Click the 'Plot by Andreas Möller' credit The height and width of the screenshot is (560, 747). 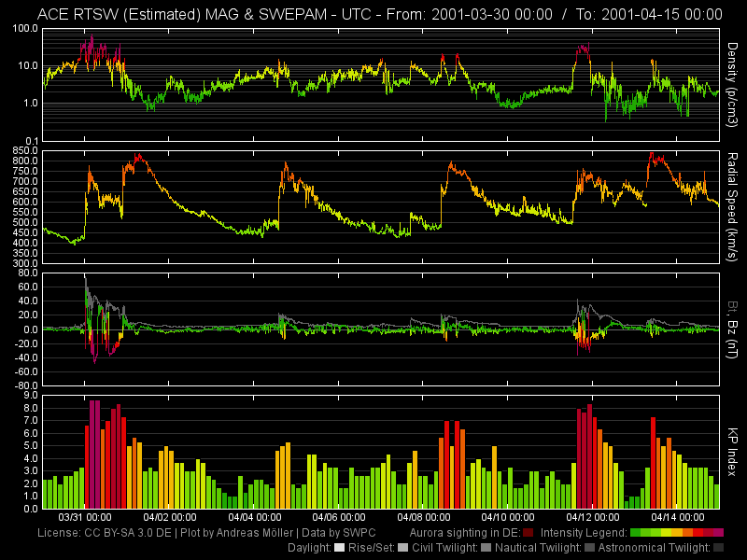(236, 532)
